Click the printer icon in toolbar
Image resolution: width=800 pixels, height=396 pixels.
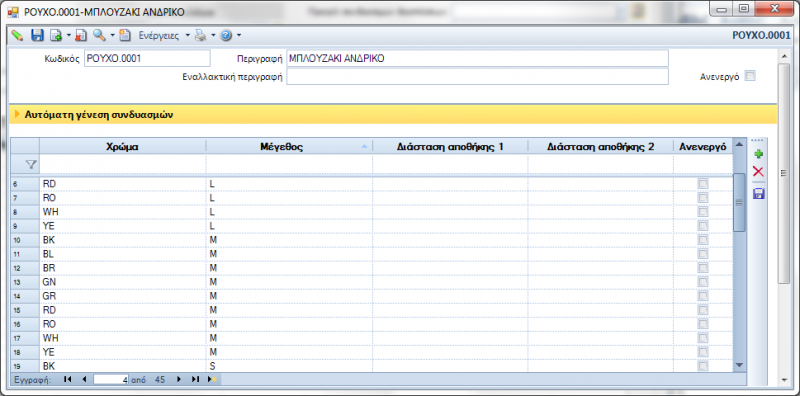point(200,35)
